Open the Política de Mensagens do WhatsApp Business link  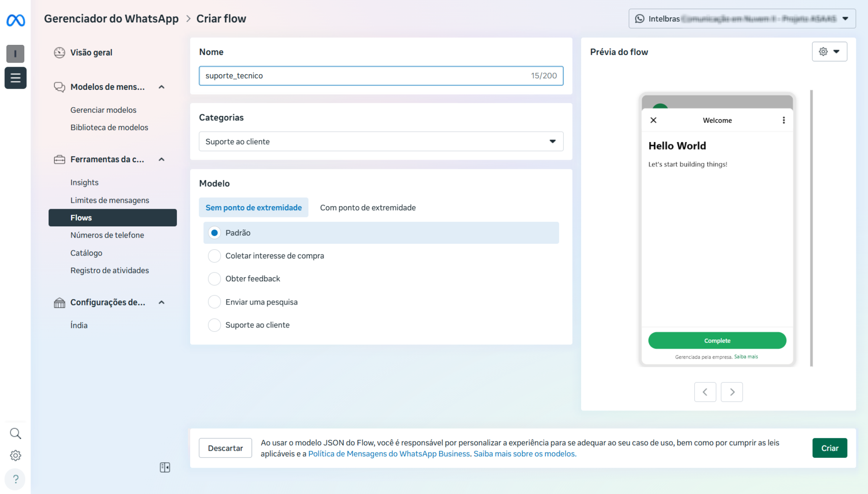389,454
